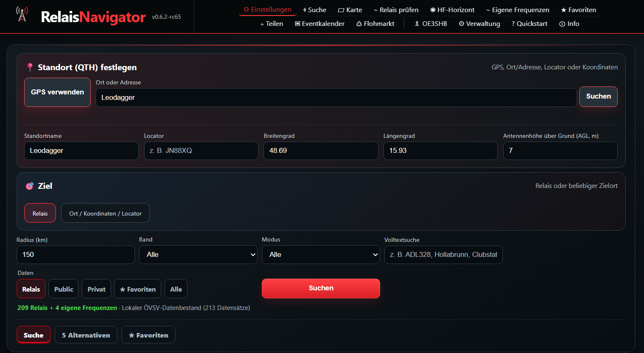This screenshot has width=644, height=353.
Task: Open the Karte view
Action: (x=350, y=10)
